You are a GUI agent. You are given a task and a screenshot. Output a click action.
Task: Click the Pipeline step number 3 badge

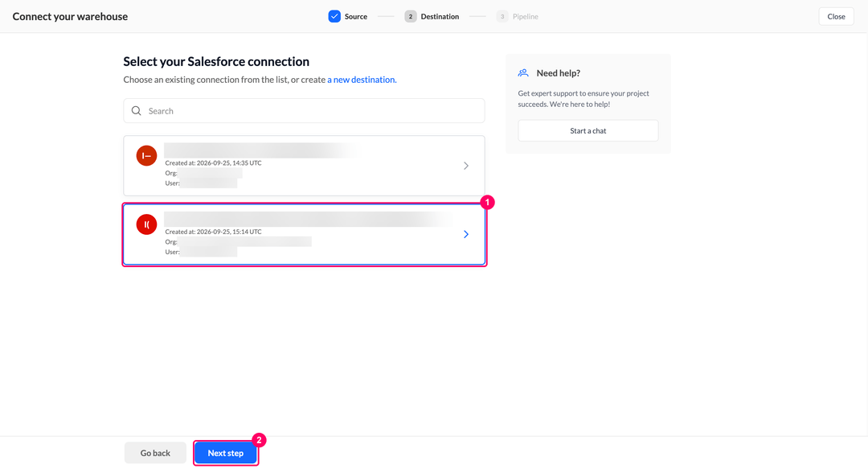click(502, 16)
